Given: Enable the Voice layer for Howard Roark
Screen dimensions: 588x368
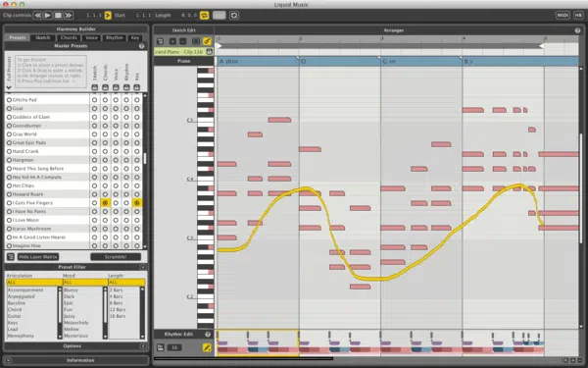Looking at the screenshot, I should point(116,194).
